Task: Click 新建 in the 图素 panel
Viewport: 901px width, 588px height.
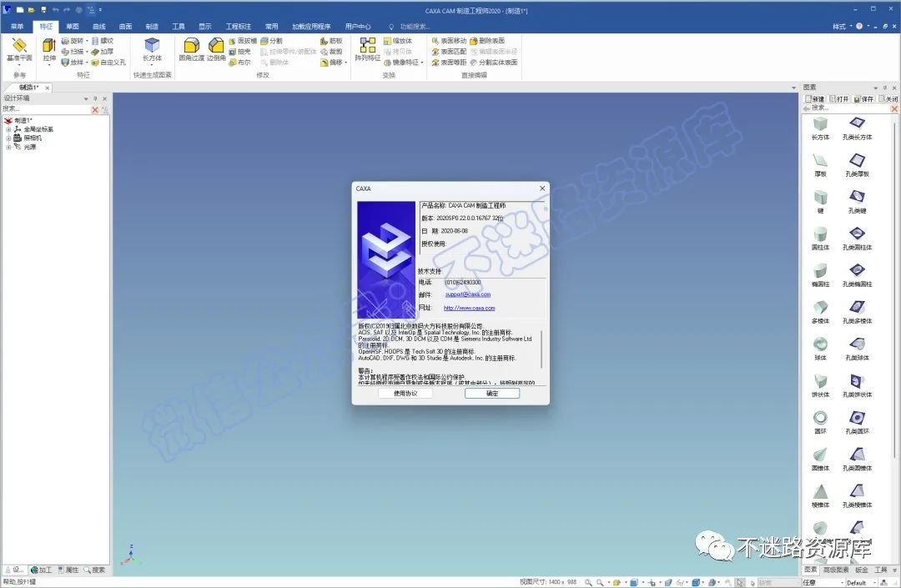Action: click(815, 98)
